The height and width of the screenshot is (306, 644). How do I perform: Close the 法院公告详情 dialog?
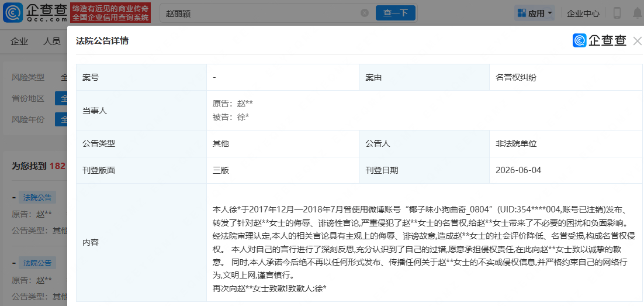pos(637,41)
